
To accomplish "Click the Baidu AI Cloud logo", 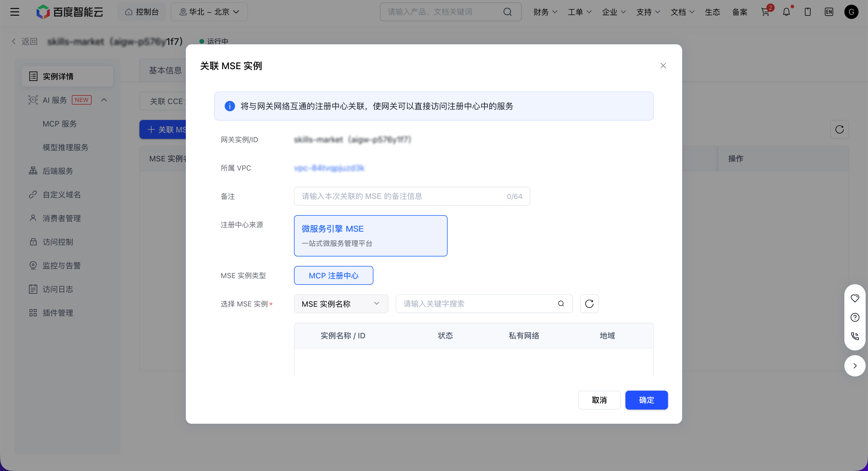I will pos(70,12).
